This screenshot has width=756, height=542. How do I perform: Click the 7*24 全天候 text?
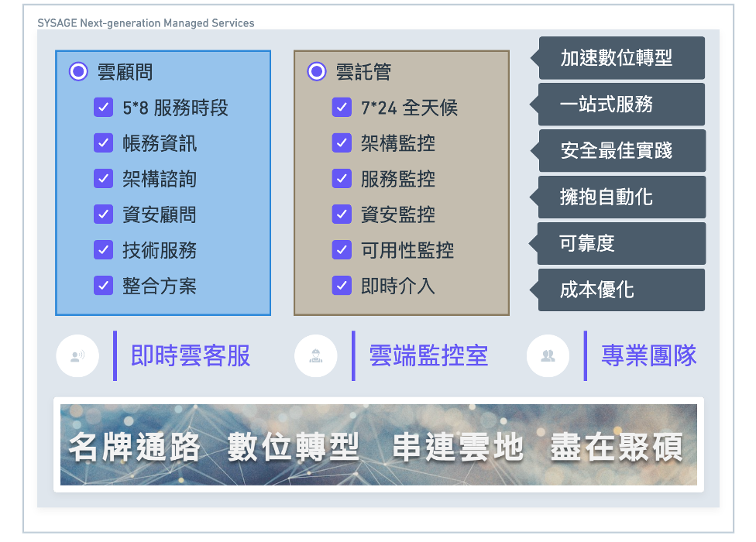pyautogui.click(x=409, y=108)
